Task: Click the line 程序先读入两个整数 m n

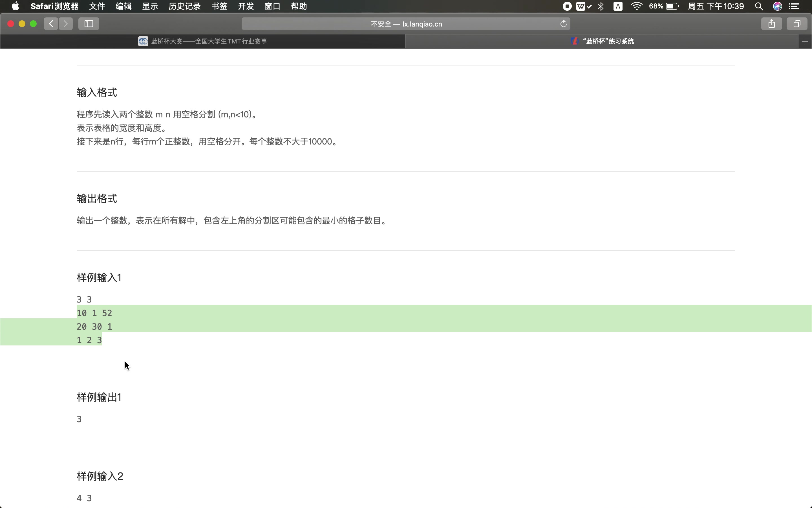Action: point(167,115)
